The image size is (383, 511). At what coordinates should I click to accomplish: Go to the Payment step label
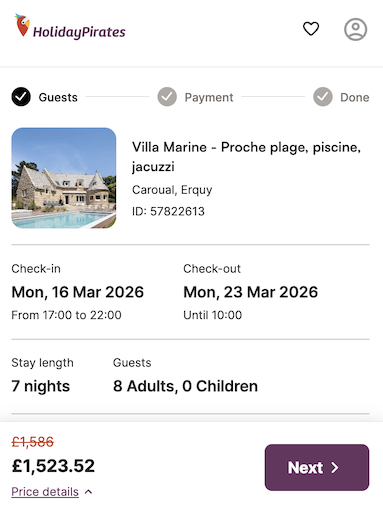tap(209, 97)
